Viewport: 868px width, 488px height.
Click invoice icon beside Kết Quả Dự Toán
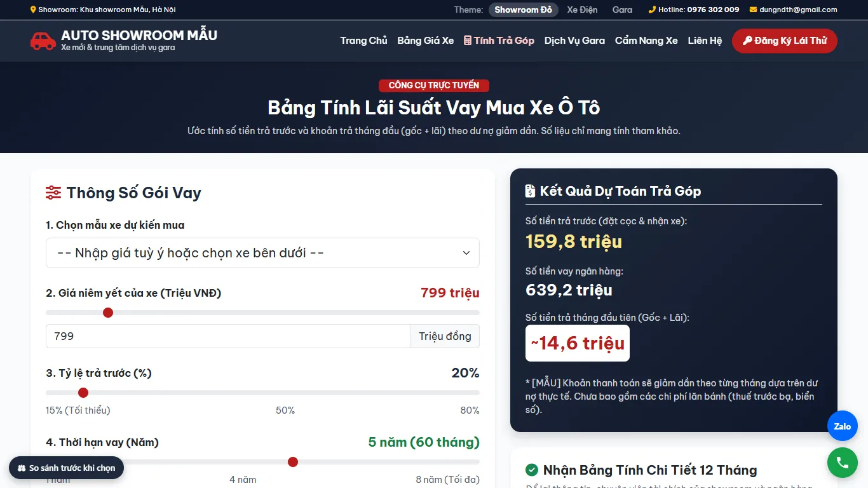coord(531,191)
